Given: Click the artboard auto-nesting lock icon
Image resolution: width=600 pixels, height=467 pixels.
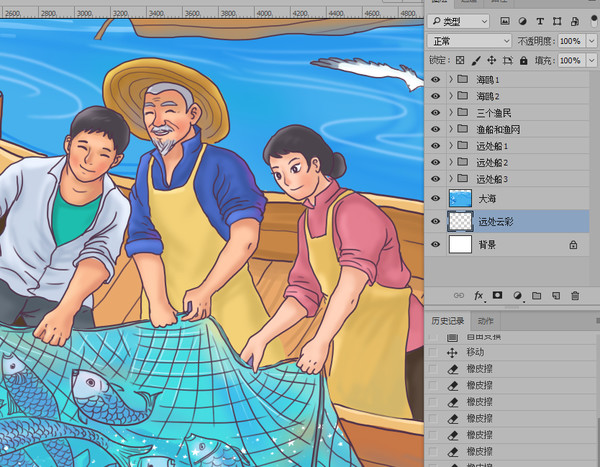Looking at the screenshot, I should [507, 60].
